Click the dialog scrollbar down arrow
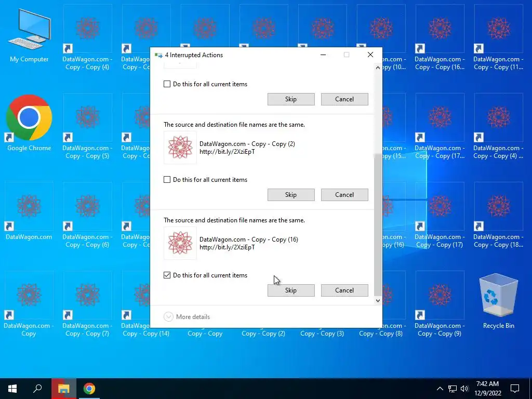Viewport: 532px width, 399px height. [378, 301]
